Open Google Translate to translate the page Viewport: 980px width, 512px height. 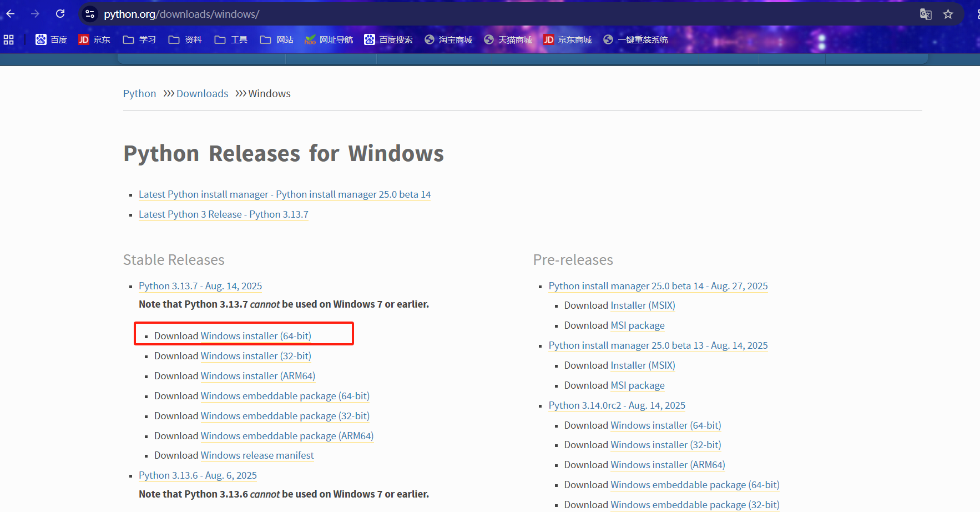(926, 14)
